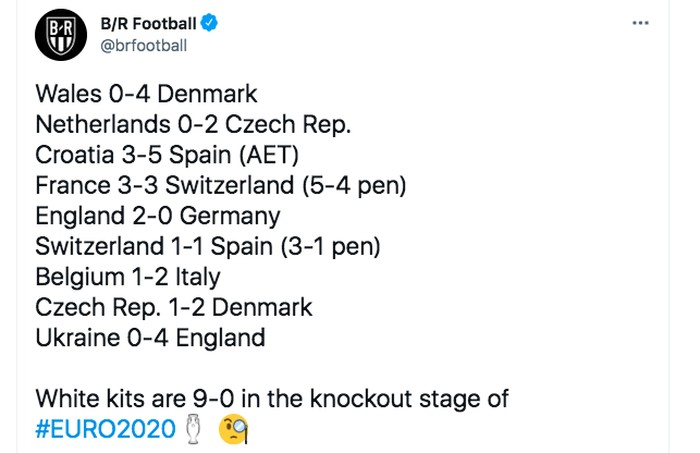Click the Netherlands 0-2 Czech Rep. line
The height and width of the screenshot is (453, 700).
[194, 124]
